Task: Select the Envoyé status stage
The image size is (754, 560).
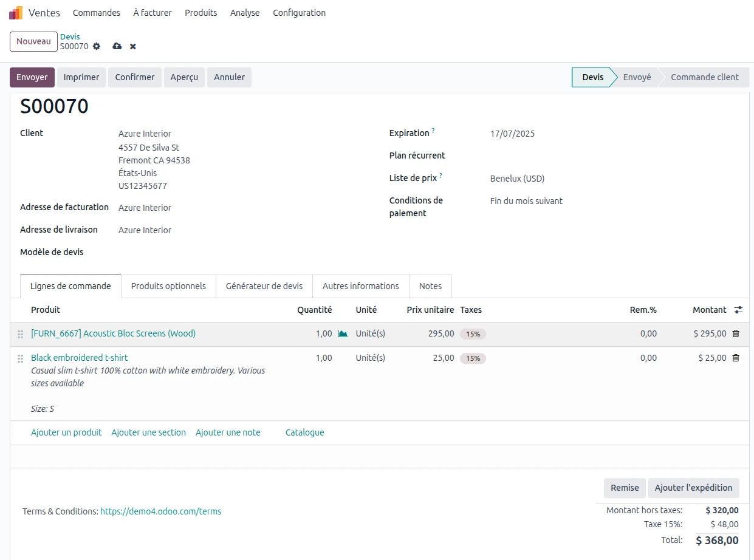Action: tap(637, 77)
